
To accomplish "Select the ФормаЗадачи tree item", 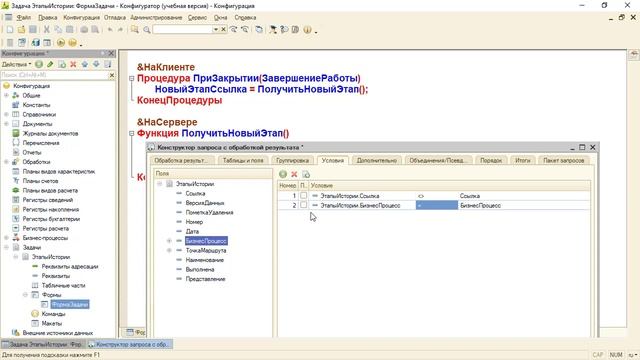I will 70,304.
